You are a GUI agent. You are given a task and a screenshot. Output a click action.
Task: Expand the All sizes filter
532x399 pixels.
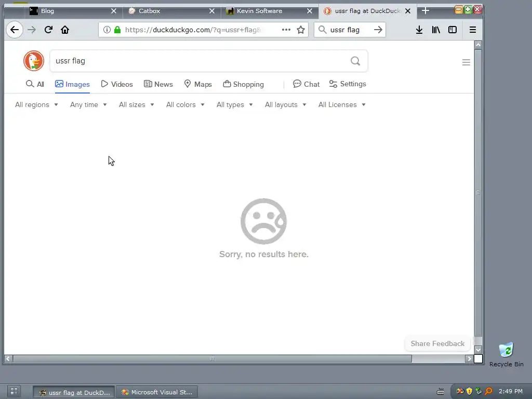(137, 105)
